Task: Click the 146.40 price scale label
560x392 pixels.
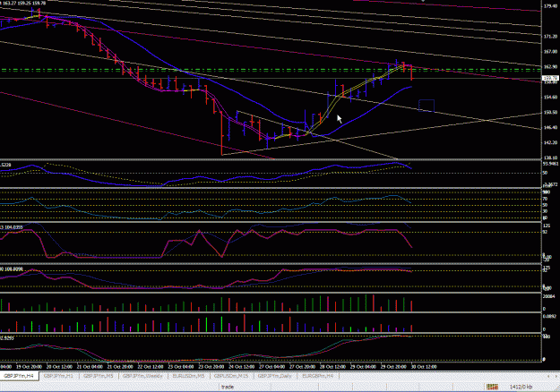Action: click(550, 127)
